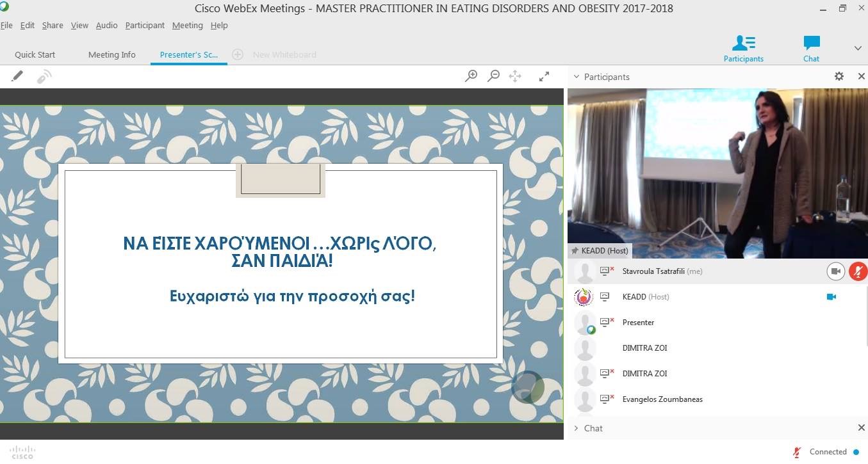Expand more panels dropdown arrow top right
Viewport: 868px width, 464px height.
click(x=858, y=49)
